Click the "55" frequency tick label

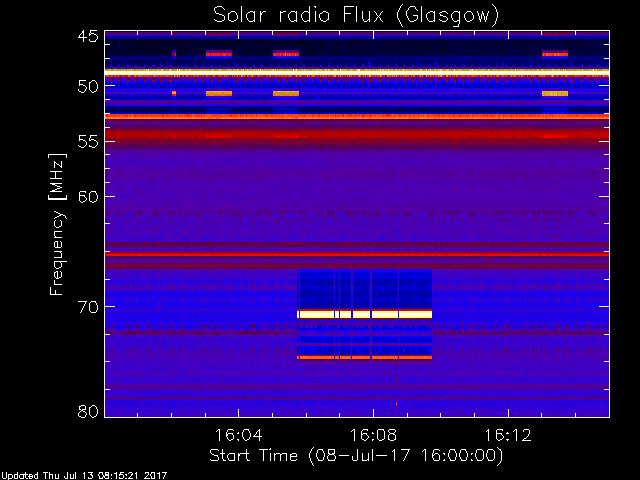[88, 142]
